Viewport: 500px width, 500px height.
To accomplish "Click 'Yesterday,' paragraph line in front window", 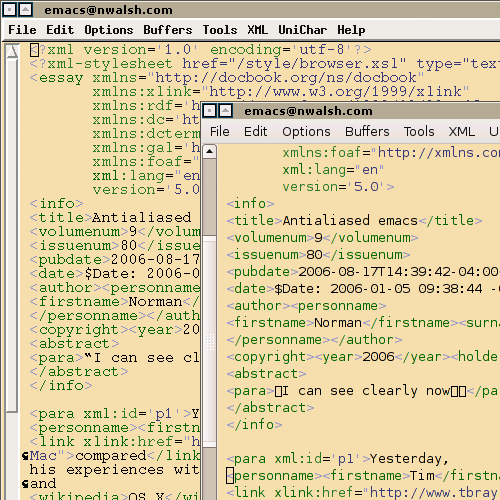I will (x=338, y=459).
